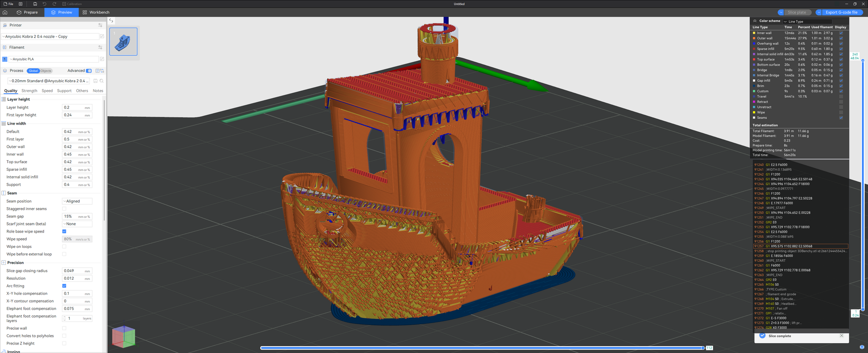Click Export G-code file button
Image resolution: width=868 pixels, height=353 pixels.
click(842, 12)
